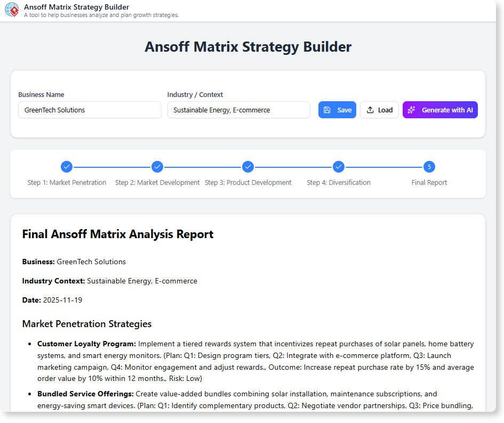
Task: Click the checkmark icon above Step 2: Market Development
Action: point(157,167)
